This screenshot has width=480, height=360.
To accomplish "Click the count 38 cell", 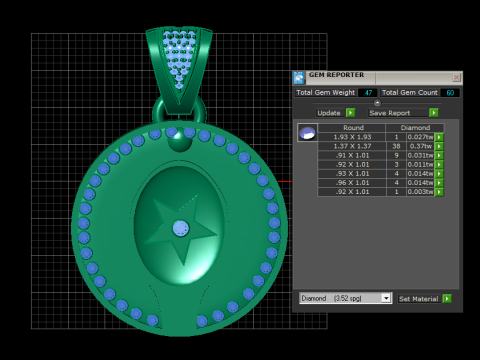I will tap(396, 146).
